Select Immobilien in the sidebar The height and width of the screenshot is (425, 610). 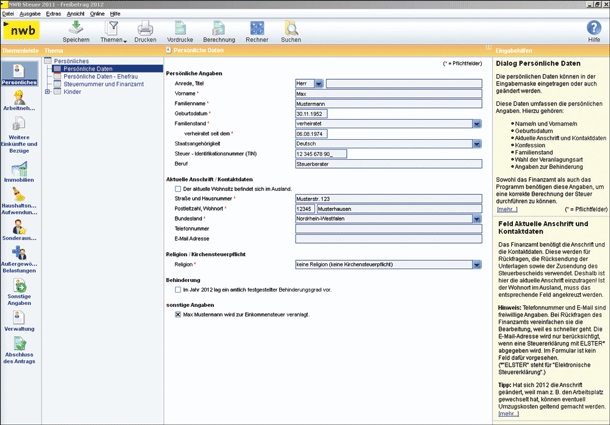(x=19, y=171)
